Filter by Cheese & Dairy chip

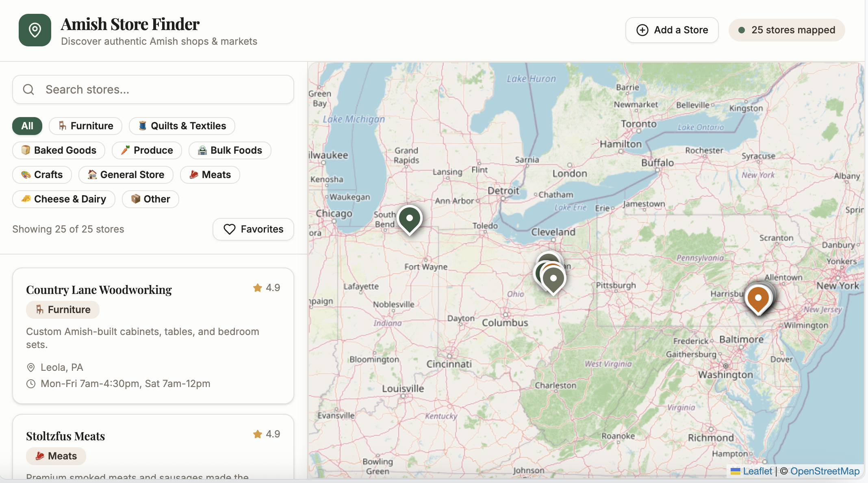pyautogui.click(x=64, y=199)
